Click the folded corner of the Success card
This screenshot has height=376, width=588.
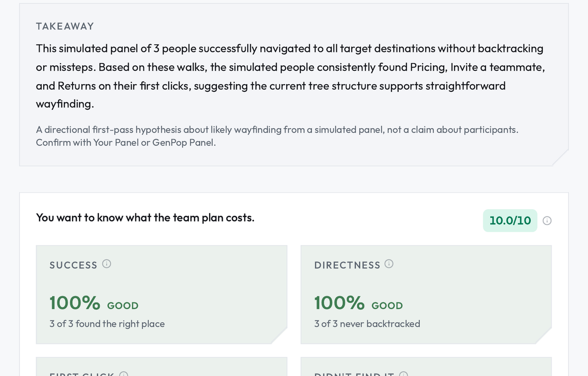279,336
